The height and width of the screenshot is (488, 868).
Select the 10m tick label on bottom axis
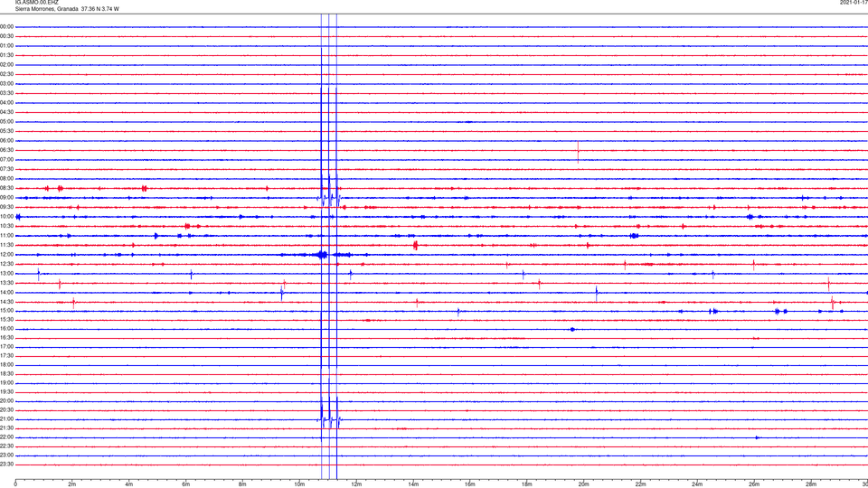pyautogui.click(x=299, y=484)
